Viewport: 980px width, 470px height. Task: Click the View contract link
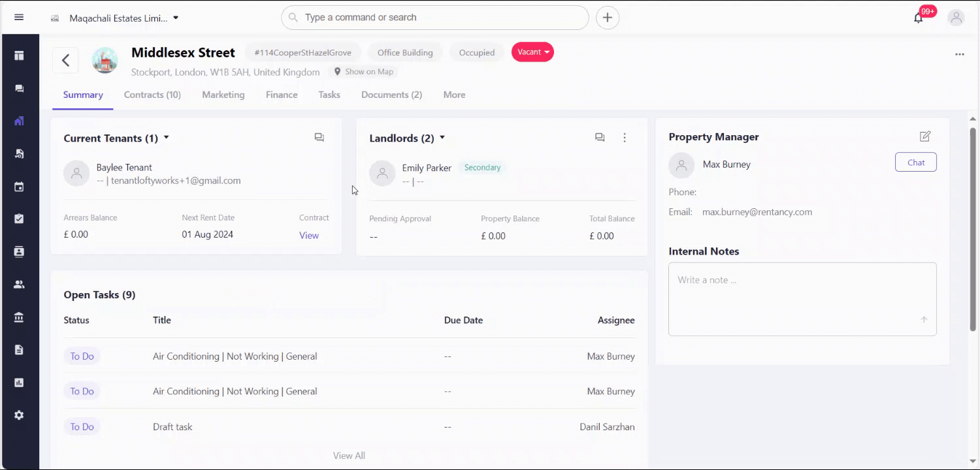[309, 236]
